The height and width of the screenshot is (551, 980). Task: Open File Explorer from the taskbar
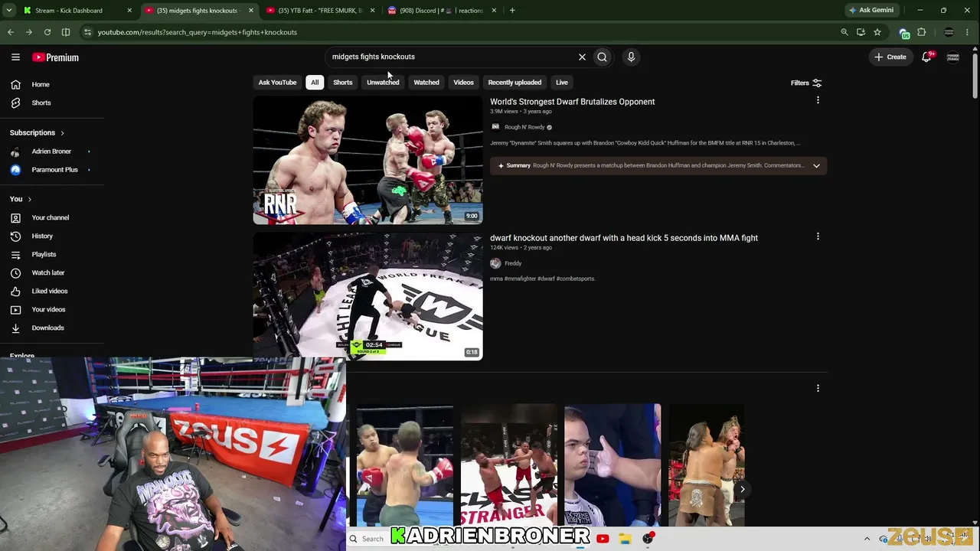pos(626,539)
